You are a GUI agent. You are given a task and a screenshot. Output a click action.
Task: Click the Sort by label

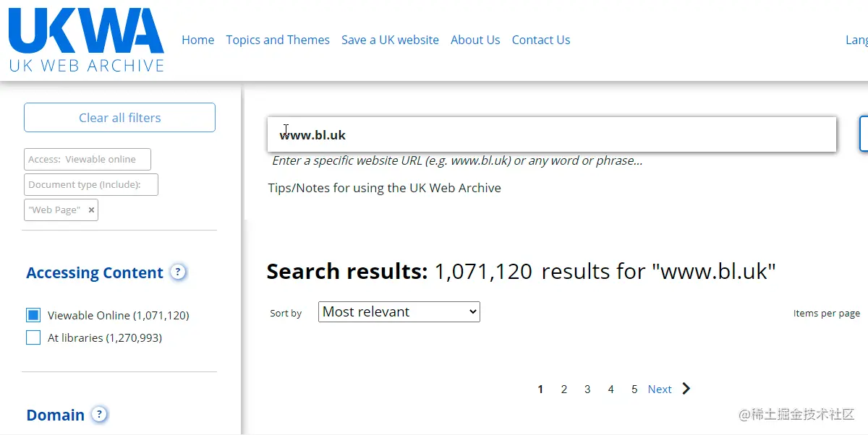coord(286,314)
